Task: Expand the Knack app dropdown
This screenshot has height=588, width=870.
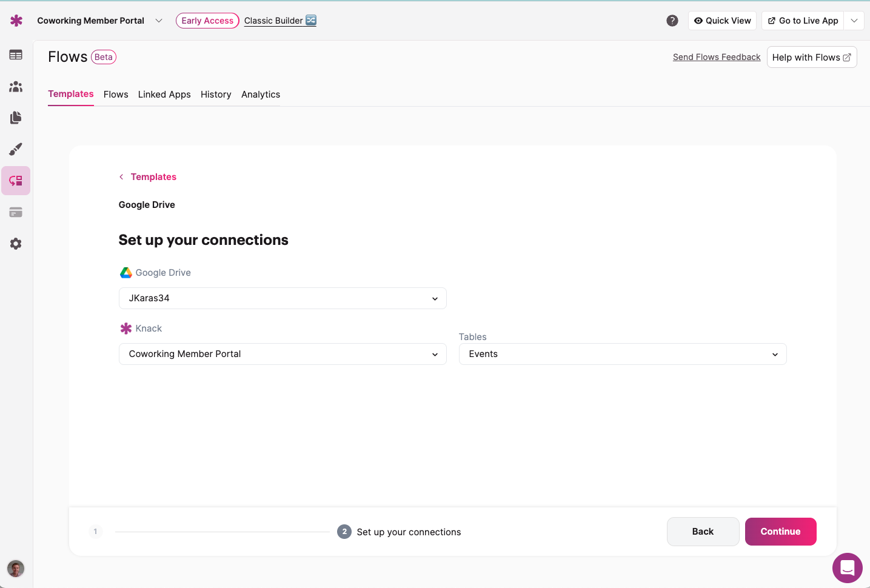Action: (x=283, y=354)
